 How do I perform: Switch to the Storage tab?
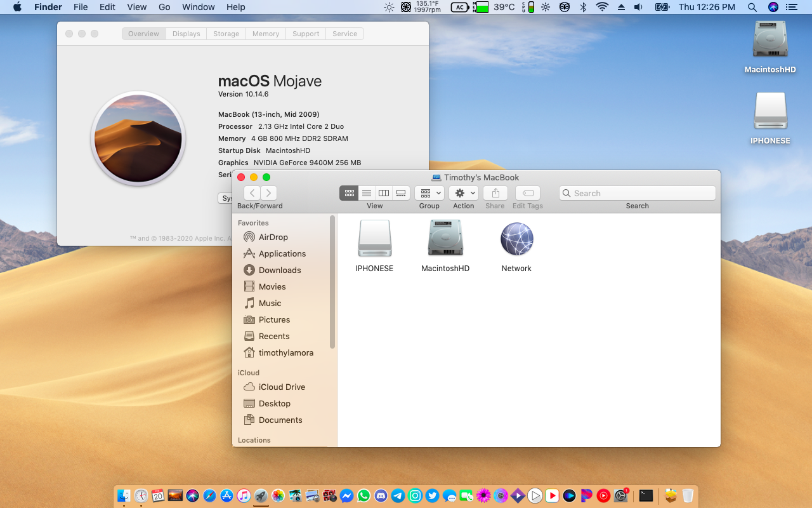click(226, 34)
